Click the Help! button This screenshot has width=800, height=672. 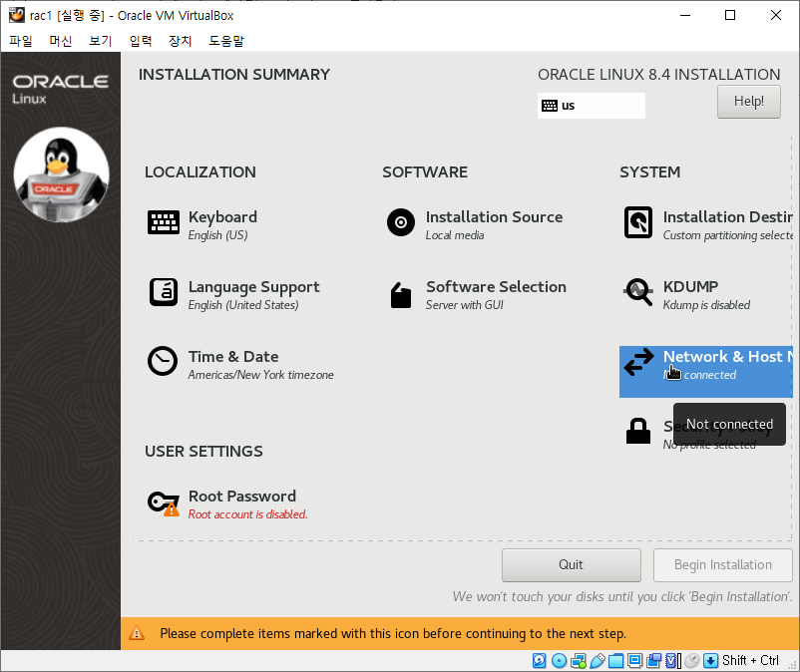coord(748,102)
